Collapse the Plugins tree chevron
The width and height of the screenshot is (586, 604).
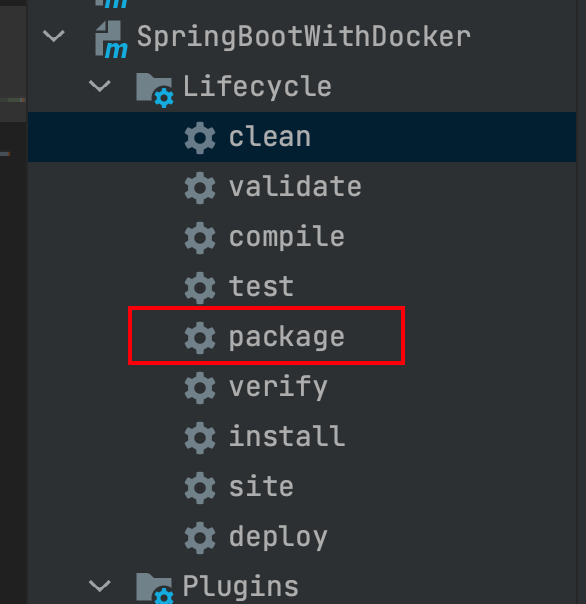click(100, 586)
